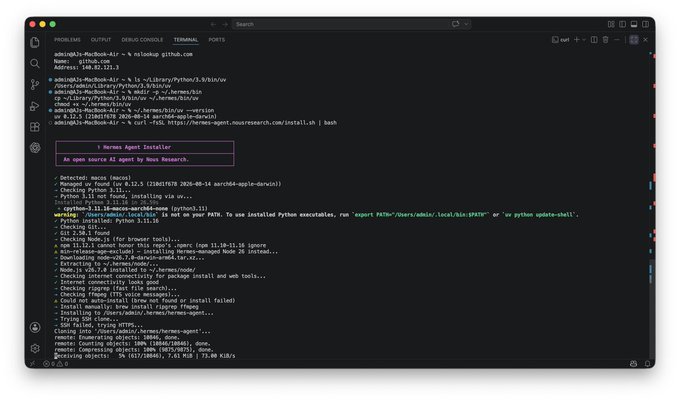Open the launch profile dropdown next to plus
Screen dimensions: 680x401
(584, 40)
